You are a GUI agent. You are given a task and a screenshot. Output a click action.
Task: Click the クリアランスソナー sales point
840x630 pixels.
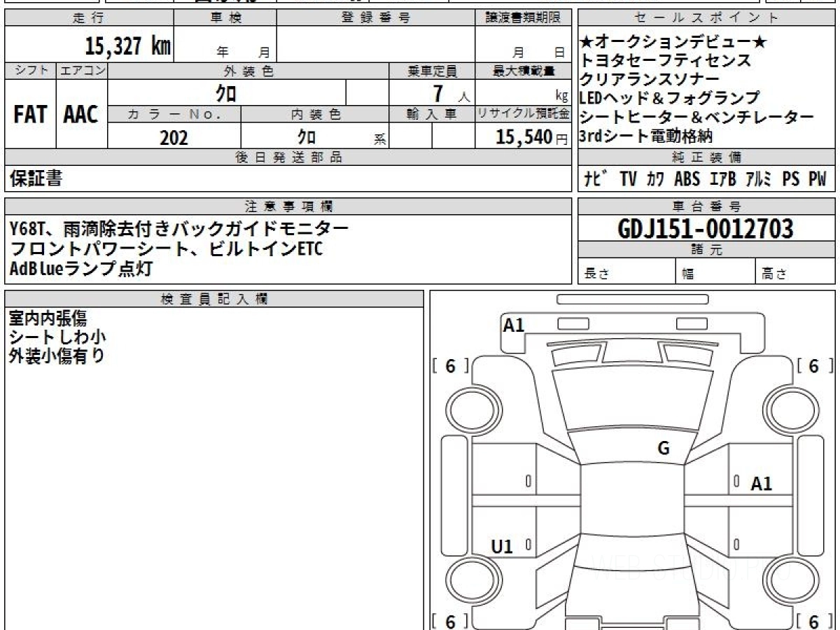(x=650, y=79)
